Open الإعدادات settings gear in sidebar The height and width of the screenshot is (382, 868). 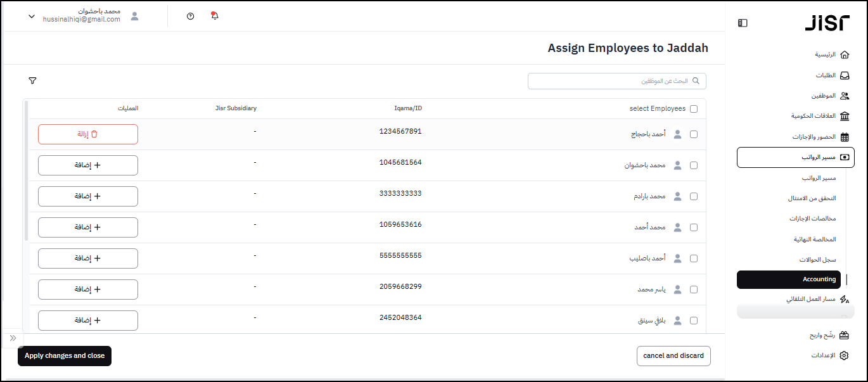[830, 355]
